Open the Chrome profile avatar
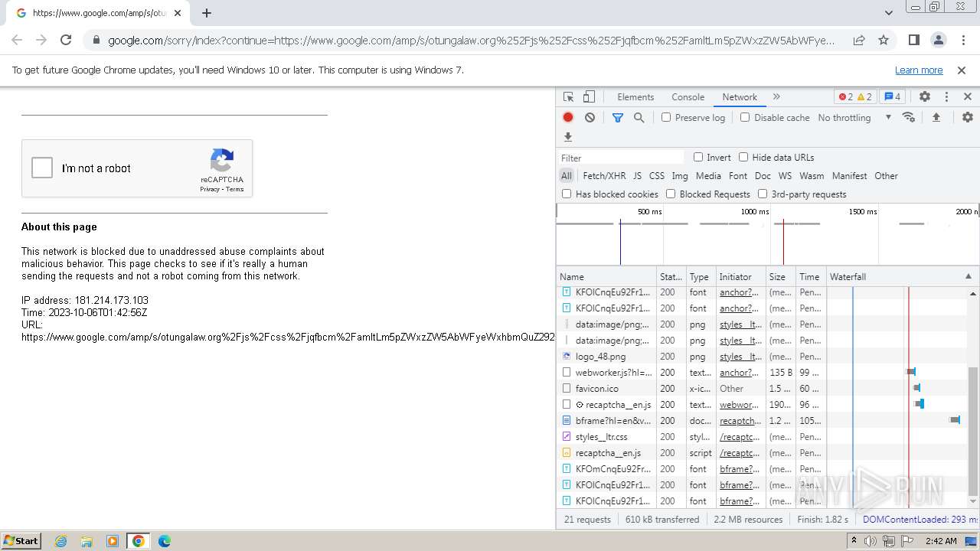Viewport: 980px width, 551px height. [939, 40]
